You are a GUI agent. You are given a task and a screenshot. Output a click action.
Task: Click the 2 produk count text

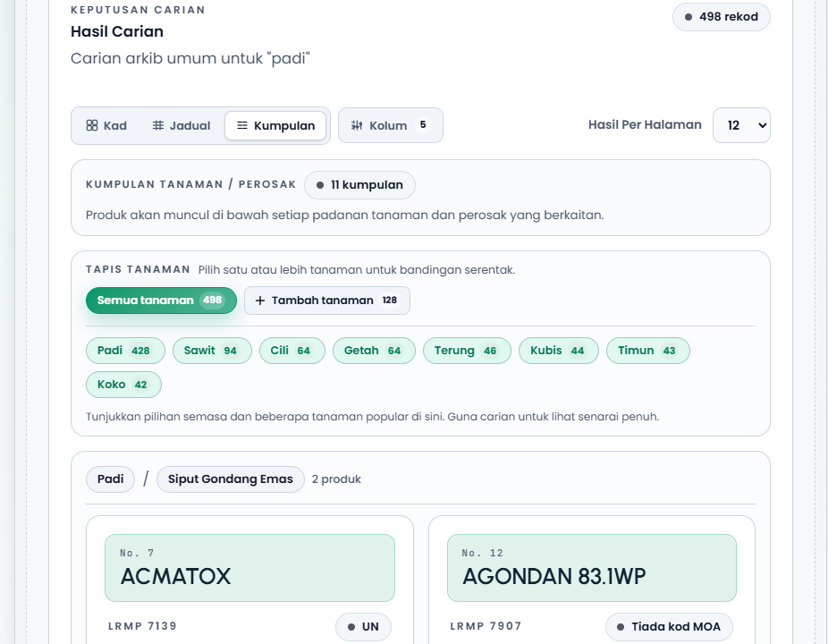pos(336,479)
